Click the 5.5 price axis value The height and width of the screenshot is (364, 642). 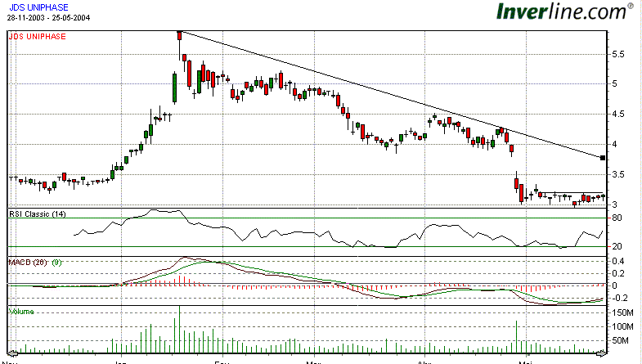click(618, 54)
